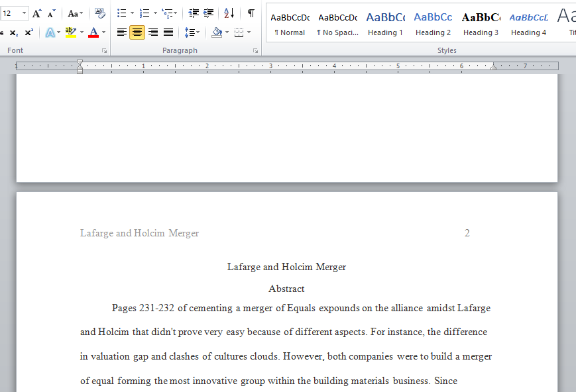The width and height of the screenshot is (576, 392).
Task: Apply subscript formatting
Action: click(14, 32)
